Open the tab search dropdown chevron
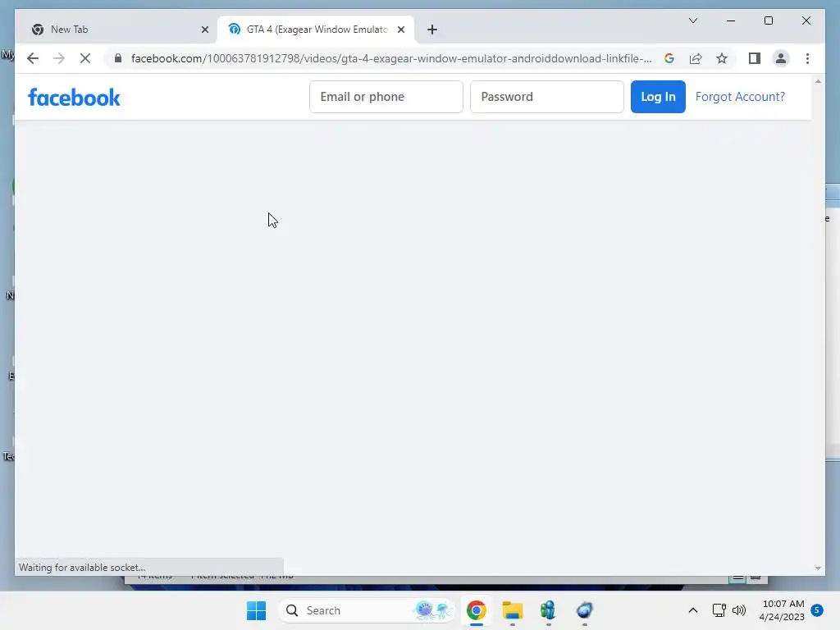The image size is (840, 630). pos(692,21)
